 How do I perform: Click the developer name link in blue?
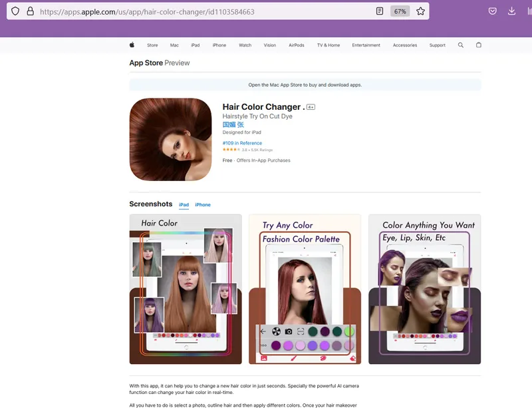point(233,124)
